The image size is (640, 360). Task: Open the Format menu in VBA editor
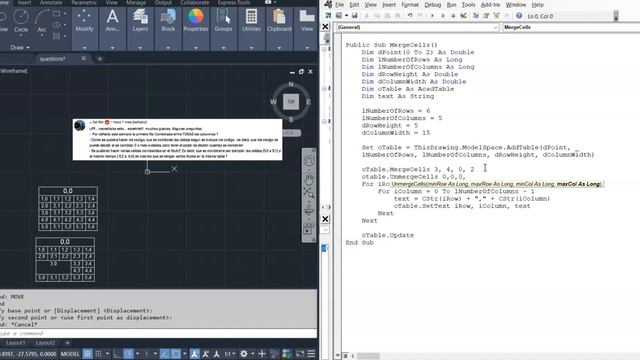coord(410,5)
